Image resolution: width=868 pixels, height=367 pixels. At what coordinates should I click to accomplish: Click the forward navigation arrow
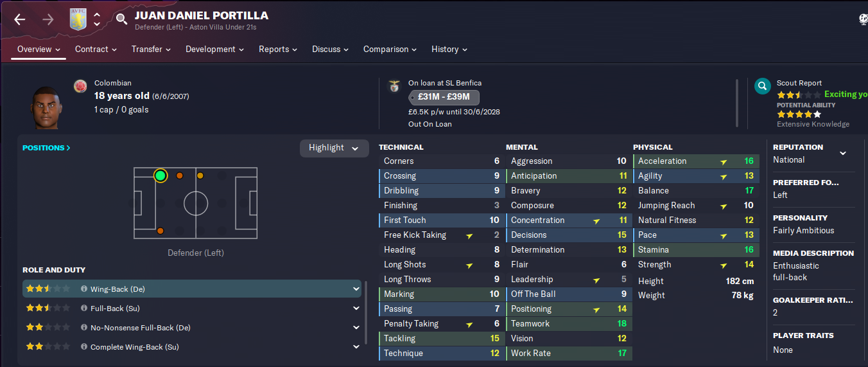(48, 19)
